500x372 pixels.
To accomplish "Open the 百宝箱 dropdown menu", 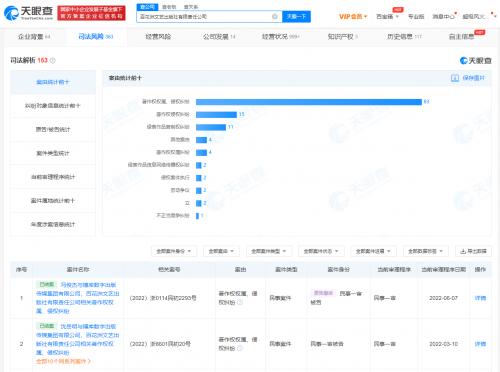I will point(387,16).
